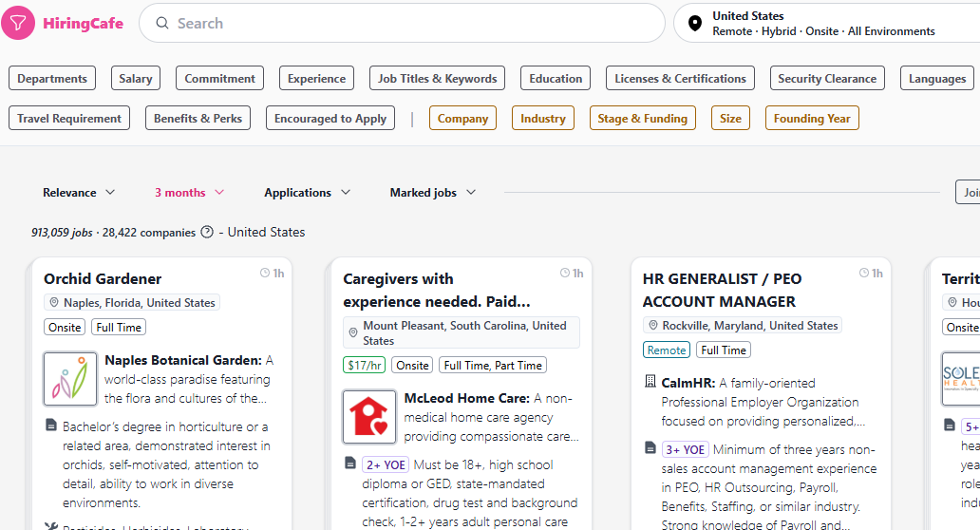Open the Education filter
980x530 pixels.
[x=556, y=78]
